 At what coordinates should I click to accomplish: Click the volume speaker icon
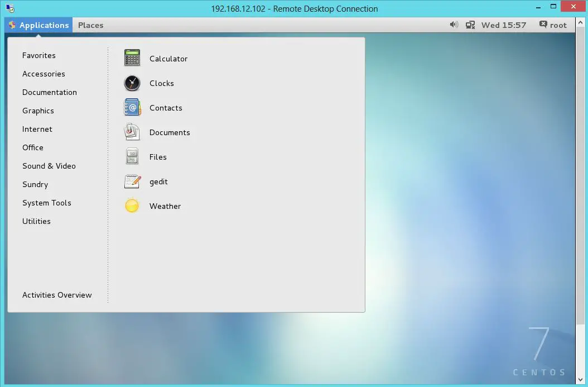point(454,25)
